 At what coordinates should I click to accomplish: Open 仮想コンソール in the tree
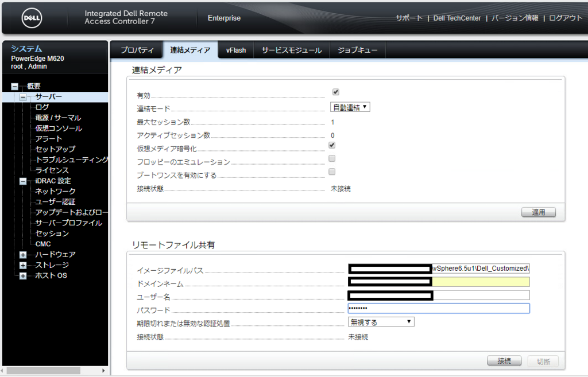(59, 128)
